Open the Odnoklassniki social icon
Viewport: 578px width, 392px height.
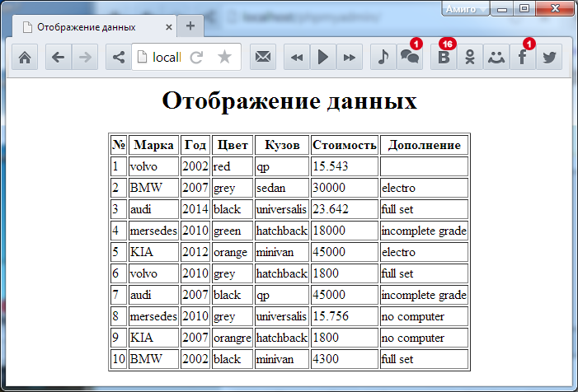point(470,58)
